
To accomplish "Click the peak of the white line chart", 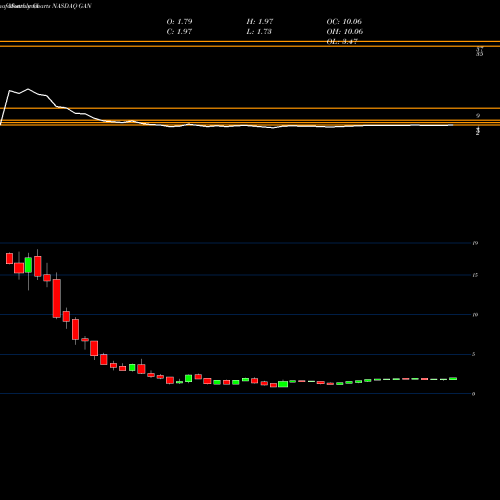I will 28,89.
